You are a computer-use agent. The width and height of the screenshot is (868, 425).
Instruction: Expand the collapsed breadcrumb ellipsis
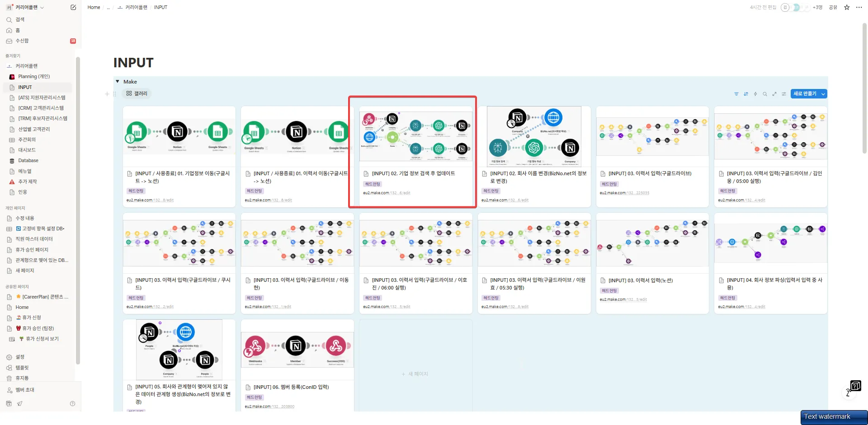pyautogui.click(x=108, y=8)
